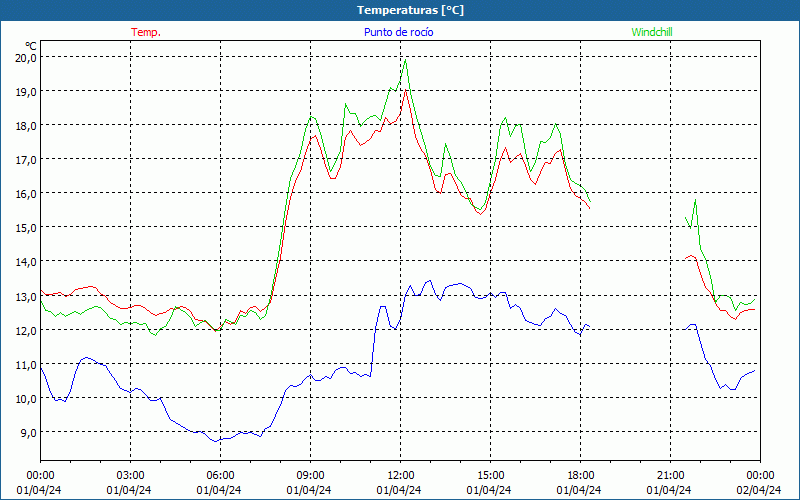
Task: Click the °C axis unit label
Action: (x=31, y=46)
